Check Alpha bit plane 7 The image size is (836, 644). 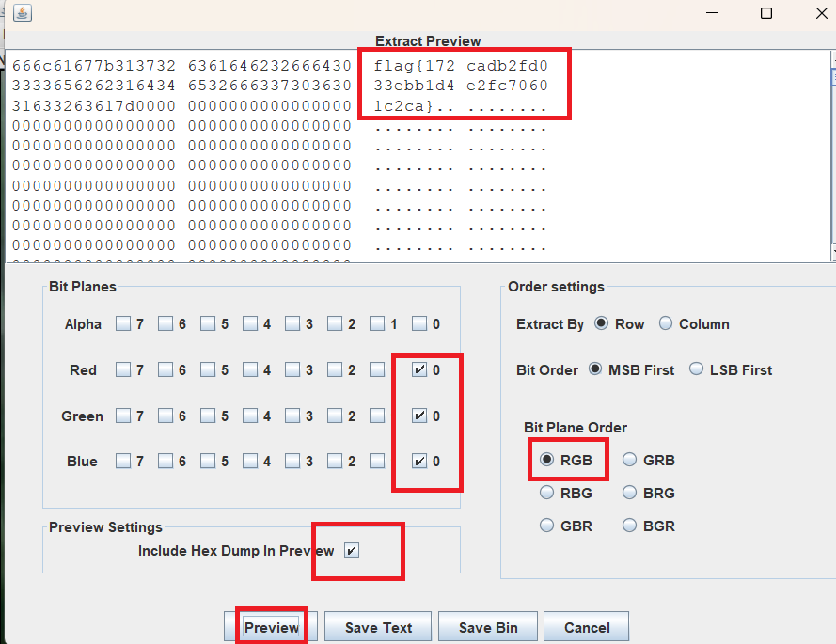click(123, 323)
